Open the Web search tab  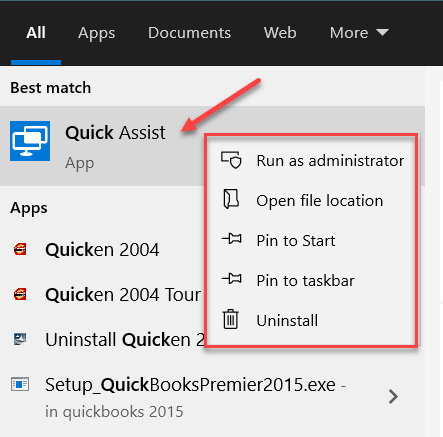point(280,33)
